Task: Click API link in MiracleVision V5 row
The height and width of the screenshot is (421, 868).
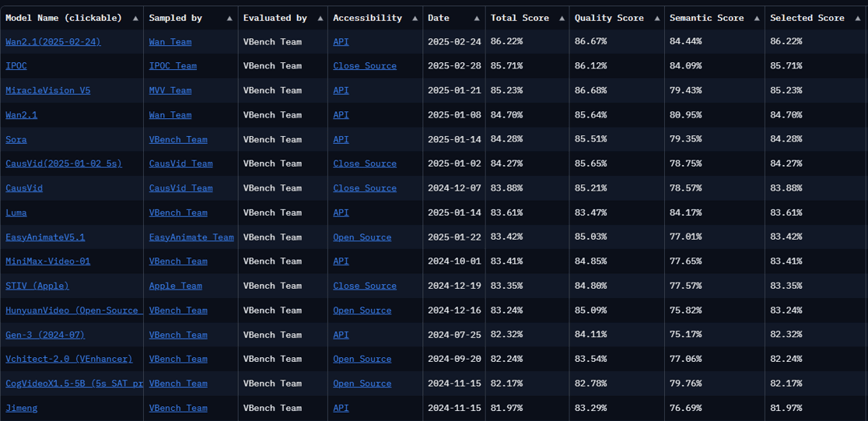Action: click(341, 90)
